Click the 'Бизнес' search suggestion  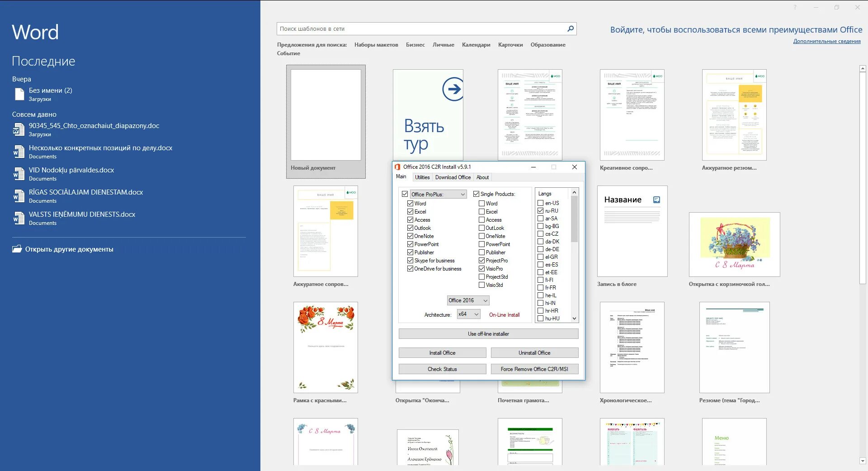(x=415, y=45)
